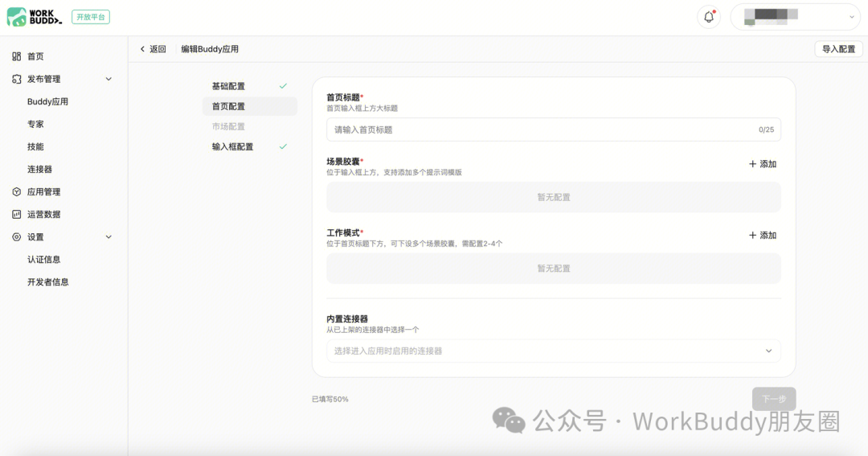Focus the 首页标题 input field
The image size is (868, 456).
554,129
